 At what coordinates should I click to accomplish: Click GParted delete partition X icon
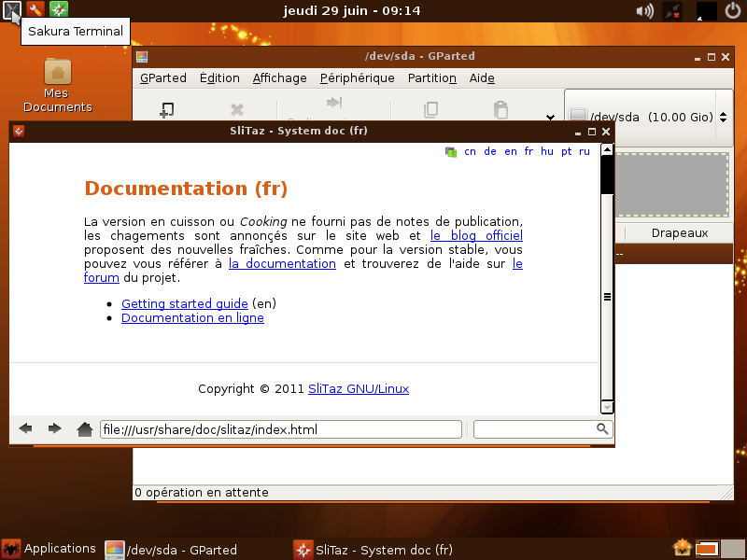(x=237, y=110)
